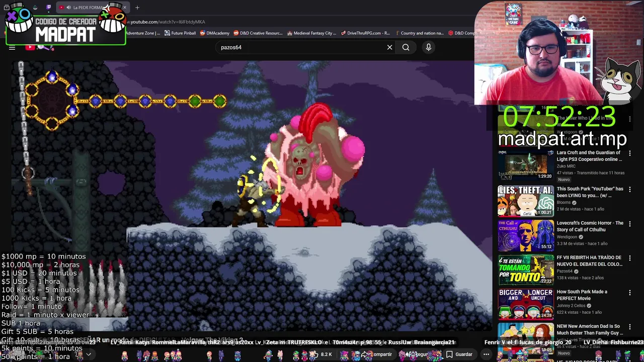Open options for Lovecraft's Cosmic Horror video
Viewport: 644px width, 362px height.
pyautogui.click(x=630, y=224)
